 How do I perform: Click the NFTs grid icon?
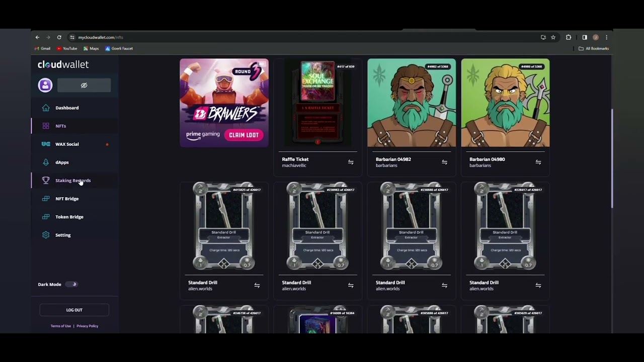[x=46, y=126]
